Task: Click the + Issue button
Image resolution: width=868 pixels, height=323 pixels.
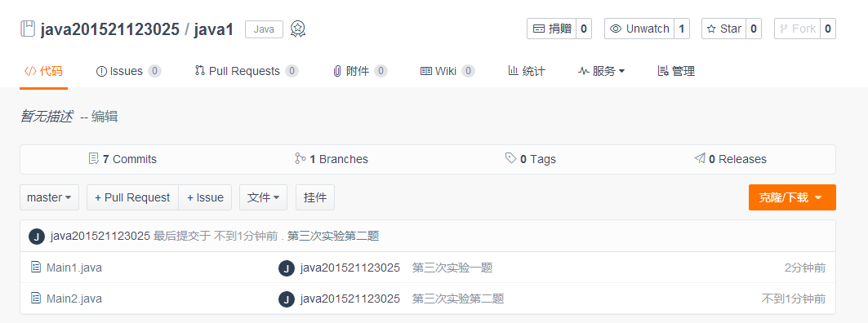Action: [x=206, y=197]
